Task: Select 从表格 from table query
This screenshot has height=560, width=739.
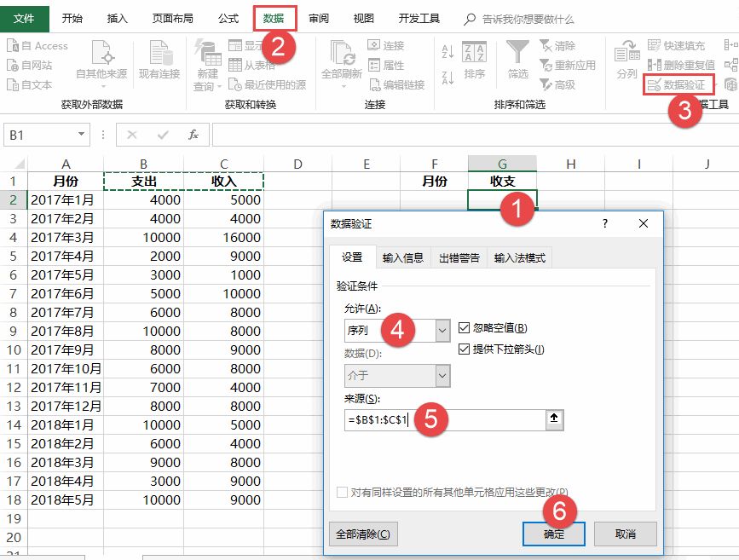Action: (251, 65)
